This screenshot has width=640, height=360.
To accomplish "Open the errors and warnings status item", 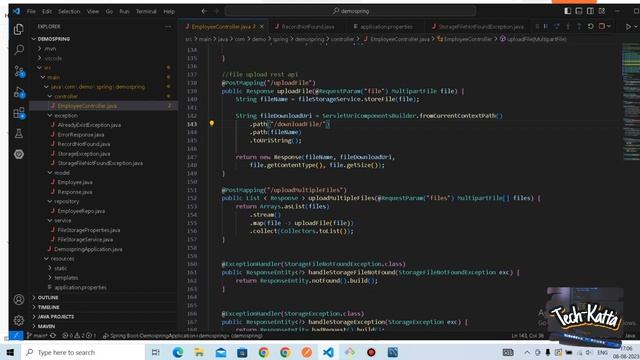I will [79, 336].
